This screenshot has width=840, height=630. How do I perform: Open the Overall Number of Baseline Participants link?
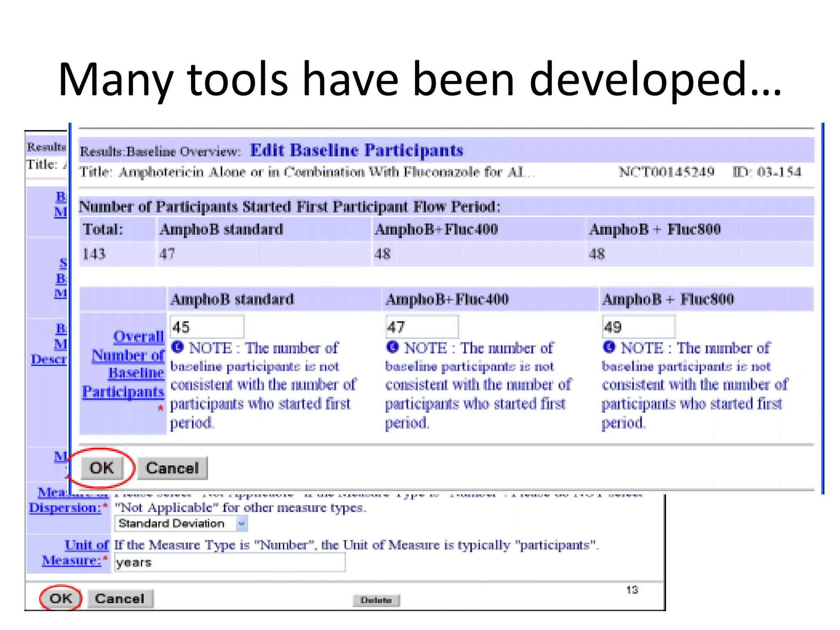pos(123,364)
